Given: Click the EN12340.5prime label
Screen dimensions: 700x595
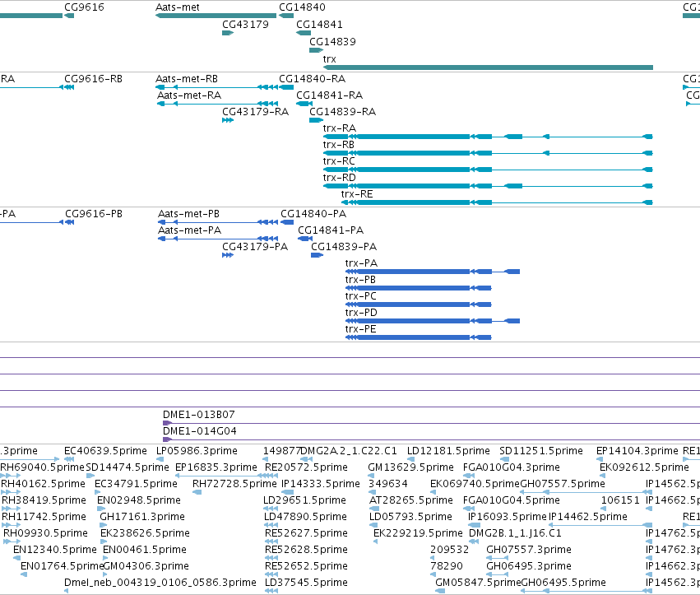Looking at the screenshot, I should click(55, 550).
